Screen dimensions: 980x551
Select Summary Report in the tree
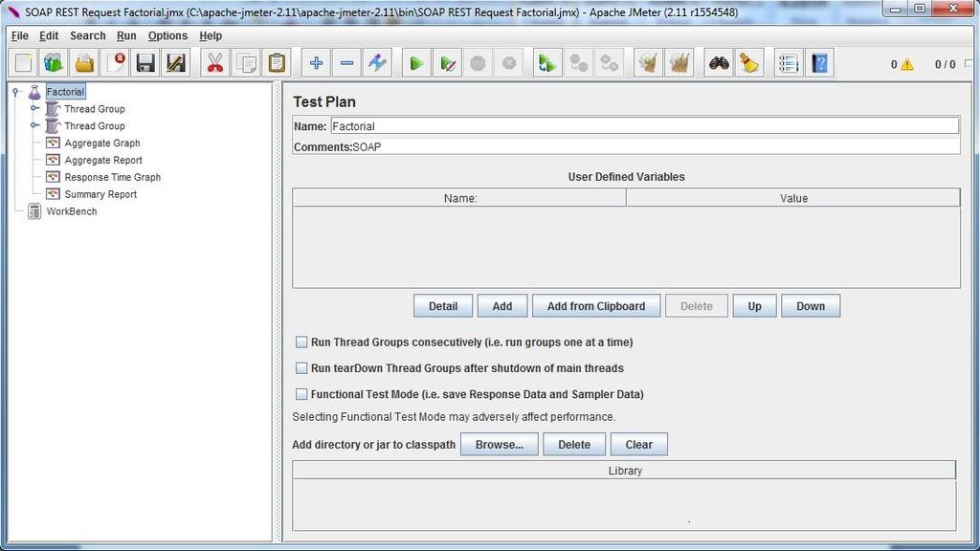pyautogui.click(x=100, y=194)
